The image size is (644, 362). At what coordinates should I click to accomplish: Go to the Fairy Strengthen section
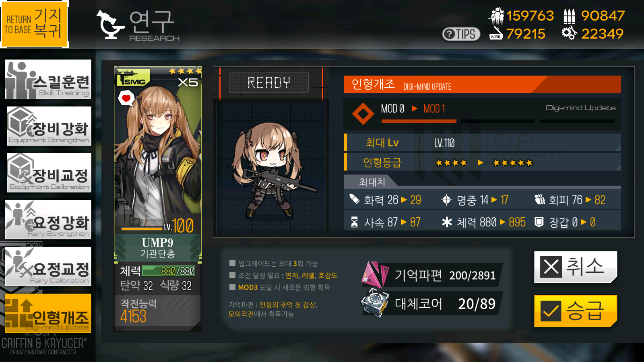pyautogui.click(x=48, y=220)
